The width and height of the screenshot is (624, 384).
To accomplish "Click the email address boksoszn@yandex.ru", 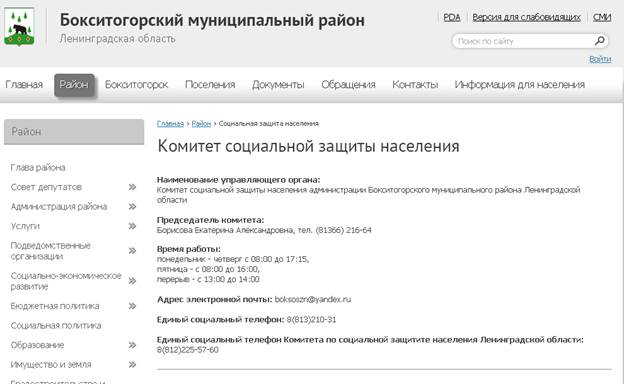I will click(x=313, y=299).
